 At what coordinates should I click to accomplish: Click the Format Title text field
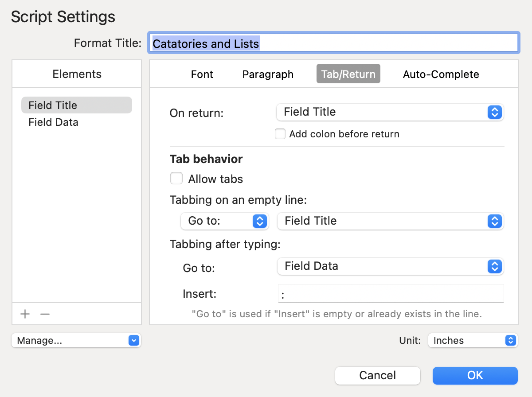click(x=333, y=43)
